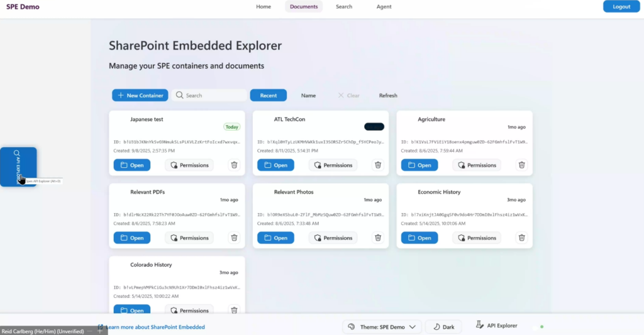Manage permissions for Agriculture

(x=477, y=165)
